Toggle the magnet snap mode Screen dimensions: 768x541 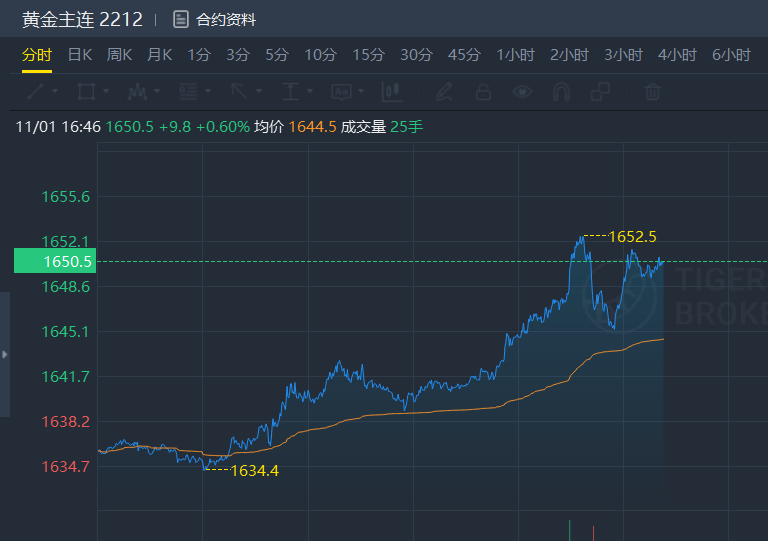coord(561,92)
